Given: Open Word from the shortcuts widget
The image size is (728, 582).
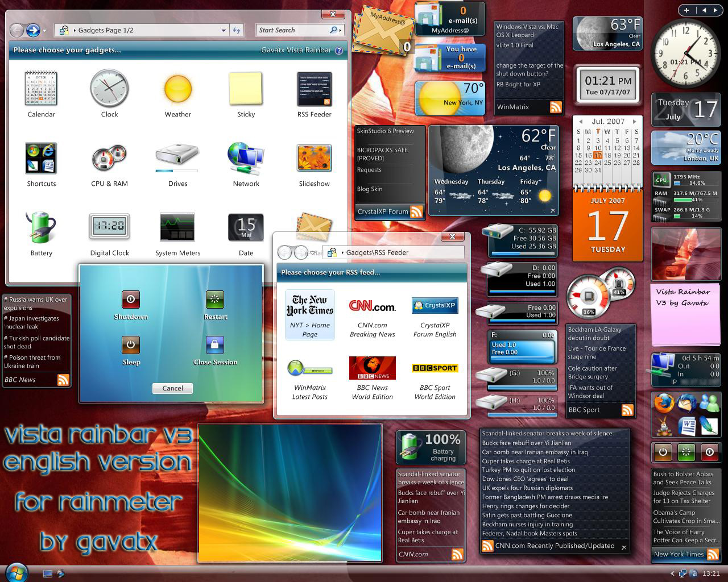Looking at the screenshot, I should (686, 425).
